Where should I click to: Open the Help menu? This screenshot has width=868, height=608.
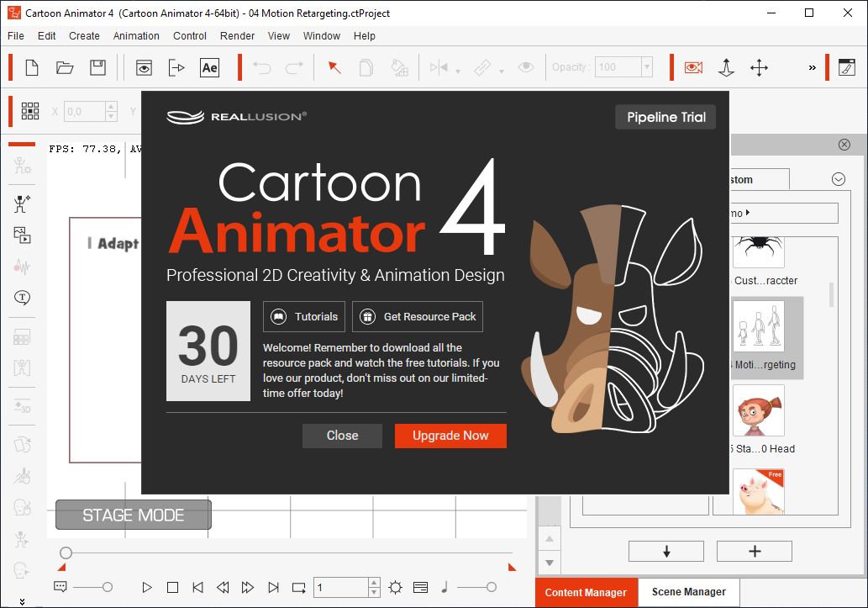coord(364,35)
